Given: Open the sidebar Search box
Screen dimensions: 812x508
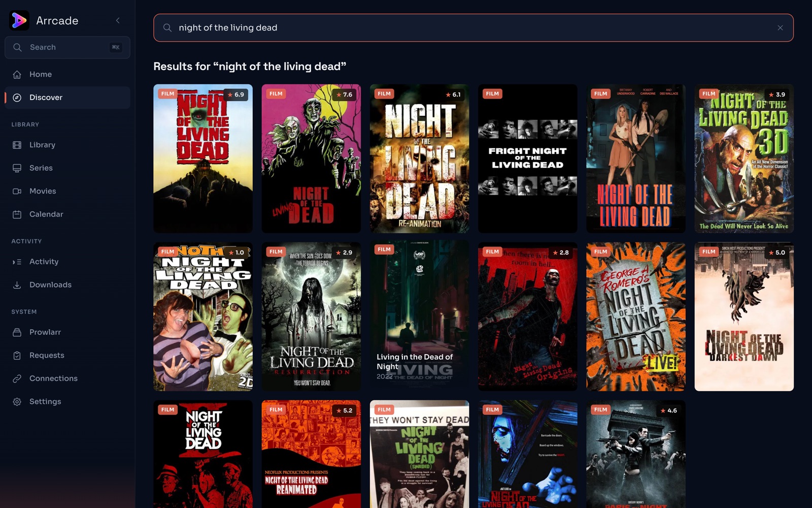Looking at the screenshot, I should pyautogui.click(x=67, y=47).
